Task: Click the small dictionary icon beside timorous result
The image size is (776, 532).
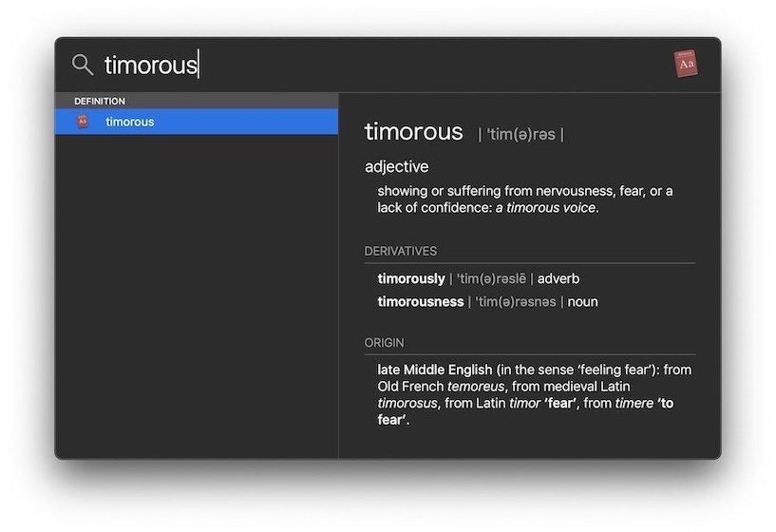Action: tap(83, 122)
